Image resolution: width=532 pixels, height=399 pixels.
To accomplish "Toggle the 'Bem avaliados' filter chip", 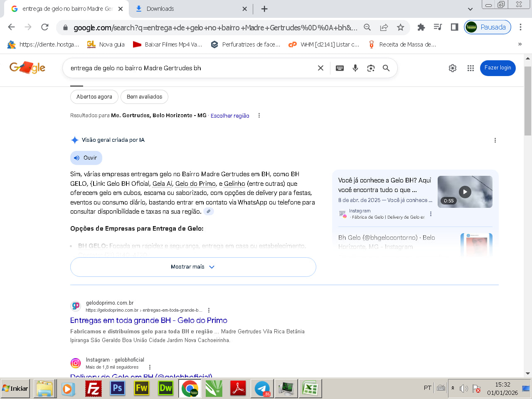I will [x=144, y=97].
